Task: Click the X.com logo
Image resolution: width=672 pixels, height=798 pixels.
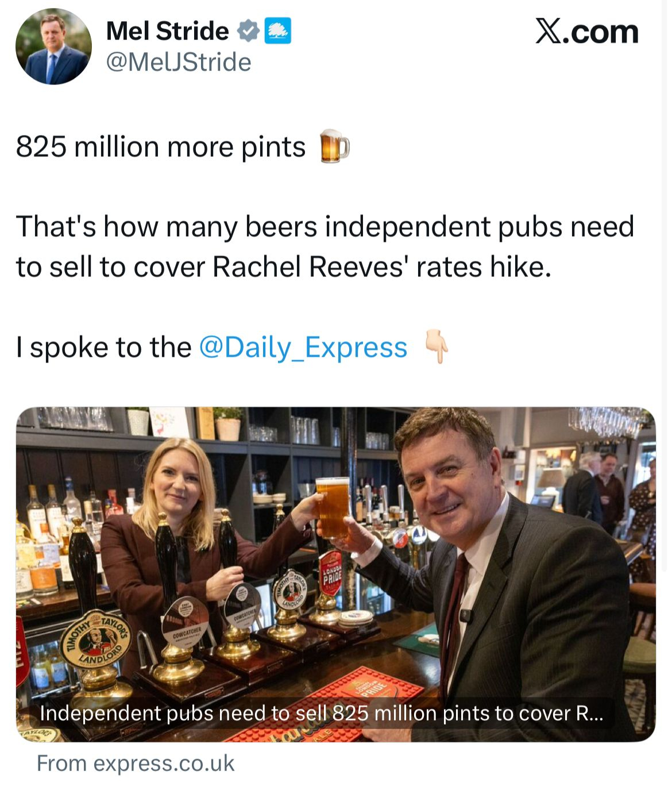Action: [x=586, y=32]
